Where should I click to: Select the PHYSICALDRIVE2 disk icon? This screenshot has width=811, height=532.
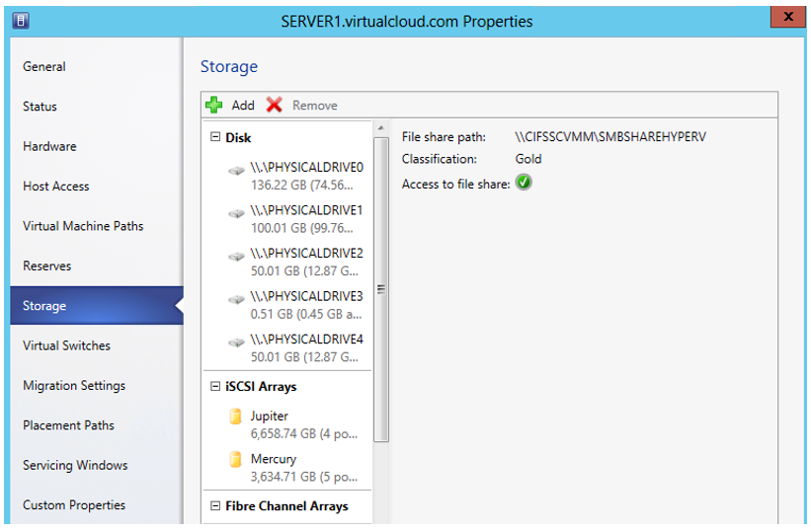click(236, 257)
